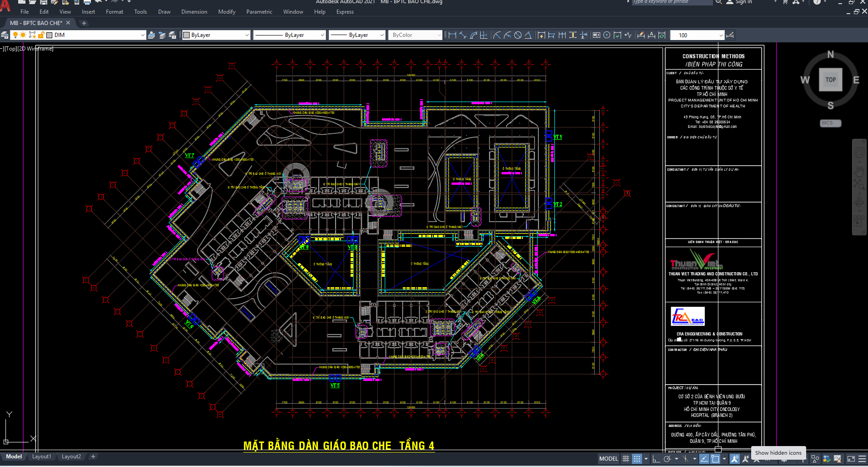
Task: Select the Linear Dimension tool
Action: click(x=452, y=35)
